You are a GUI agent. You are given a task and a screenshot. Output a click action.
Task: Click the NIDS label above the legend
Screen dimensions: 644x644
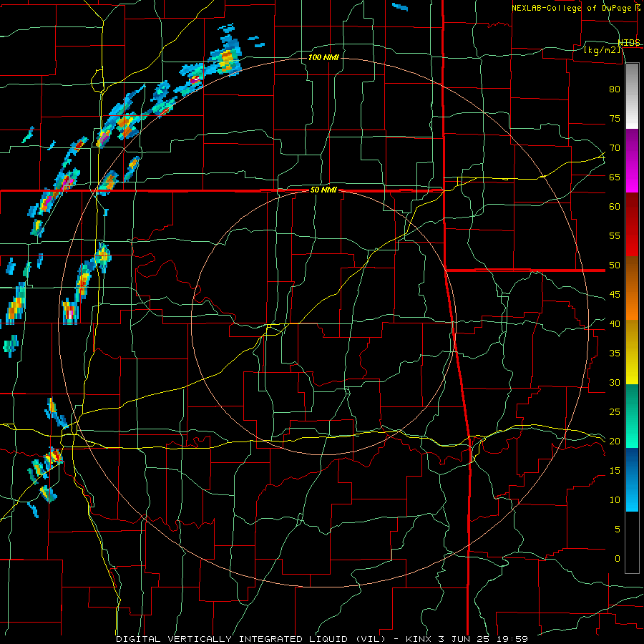[629, 43]
